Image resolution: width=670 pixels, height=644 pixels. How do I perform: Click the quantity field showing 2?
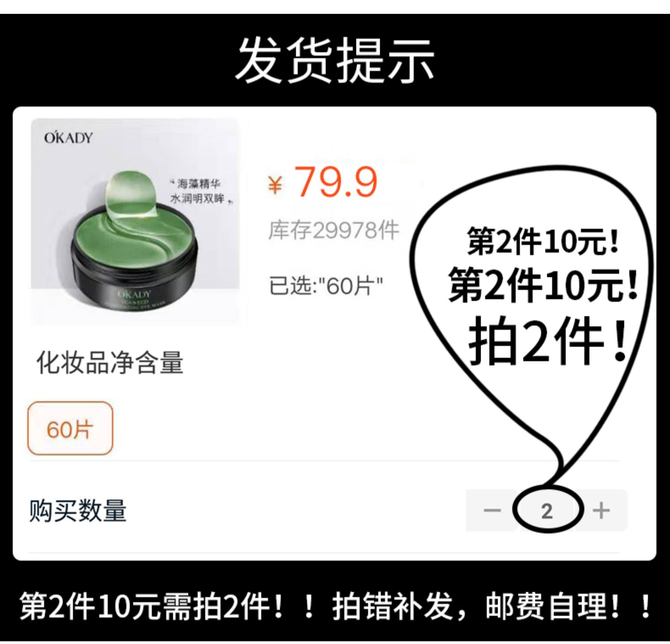[547, 510]
